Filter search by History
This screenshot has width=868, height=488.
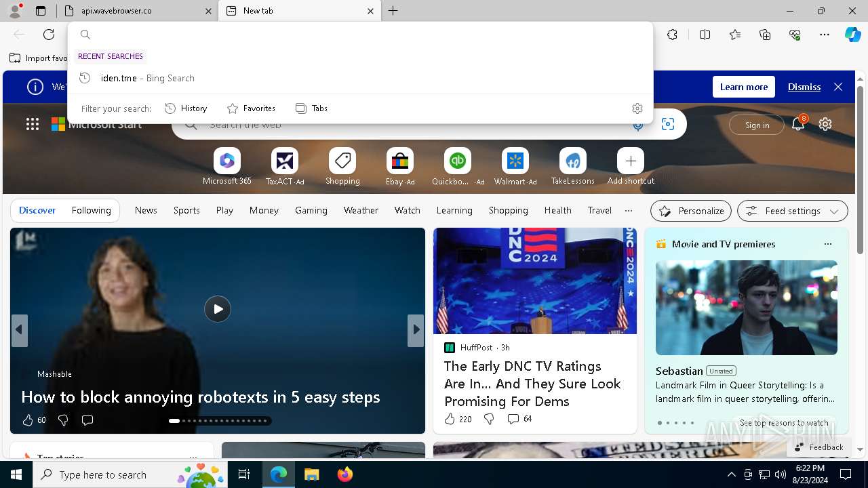186,108
